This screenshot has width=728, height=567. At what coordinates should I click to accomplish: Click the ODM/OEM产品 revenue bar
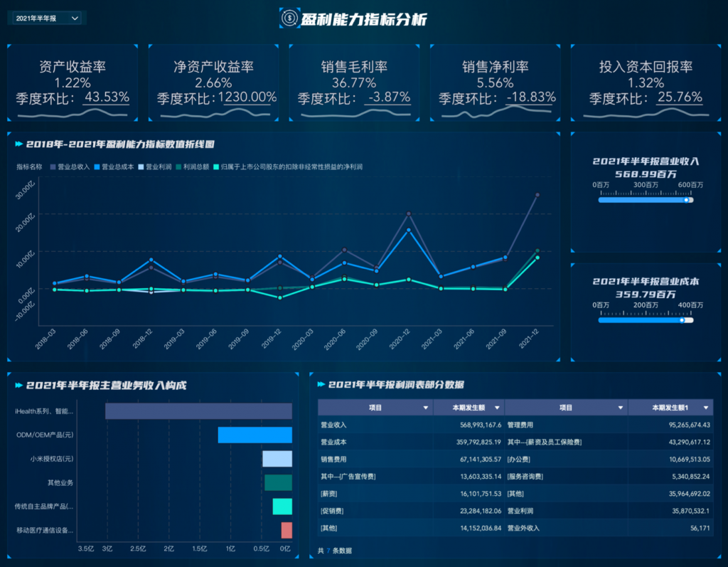(255, 435)
